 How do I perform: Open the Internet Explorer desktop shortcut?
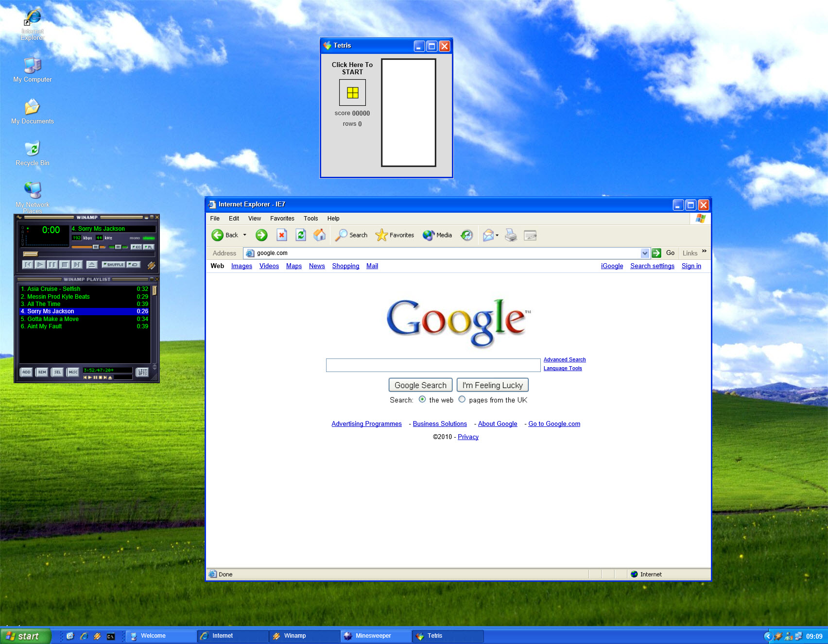point(33,25)
